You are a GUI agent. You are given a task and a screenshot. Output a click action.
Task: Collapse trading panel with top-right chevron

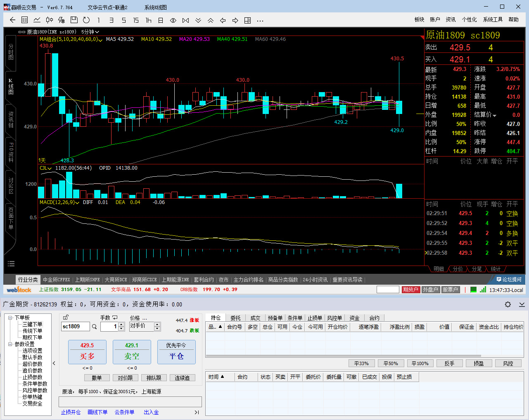(x=522, y=304)
